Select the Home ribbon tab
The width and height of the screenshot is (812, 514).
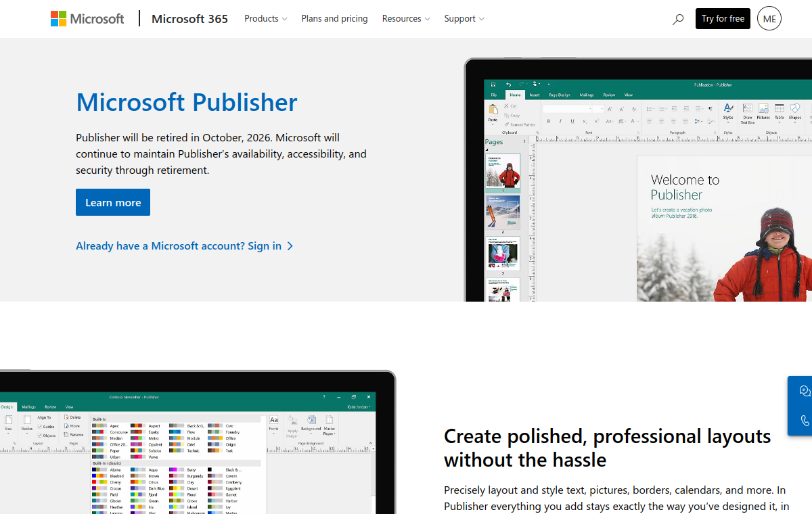(x=516, y=95)
